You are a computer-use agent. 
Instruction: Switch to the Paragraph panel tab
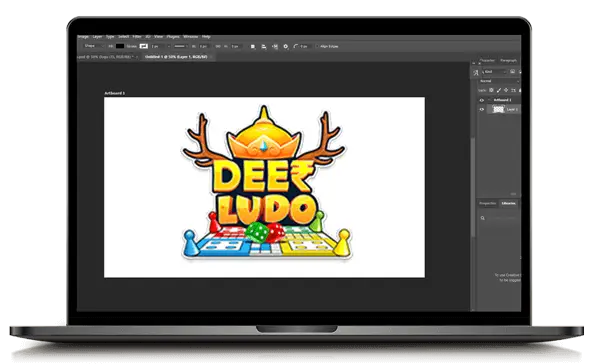(x=509, y=60)
